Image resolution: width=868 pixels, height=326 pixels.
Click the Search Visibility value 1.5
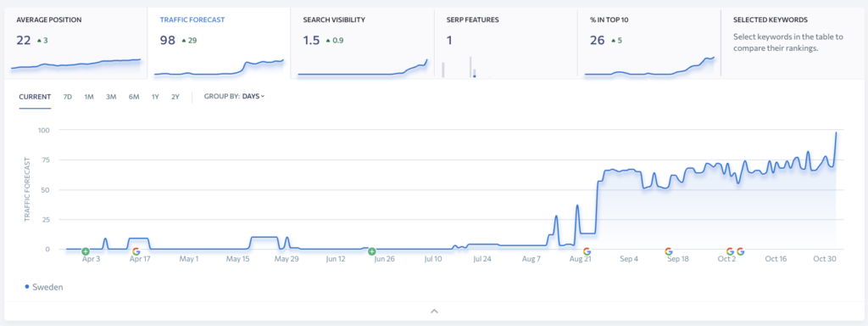click(x=311, y=40)
